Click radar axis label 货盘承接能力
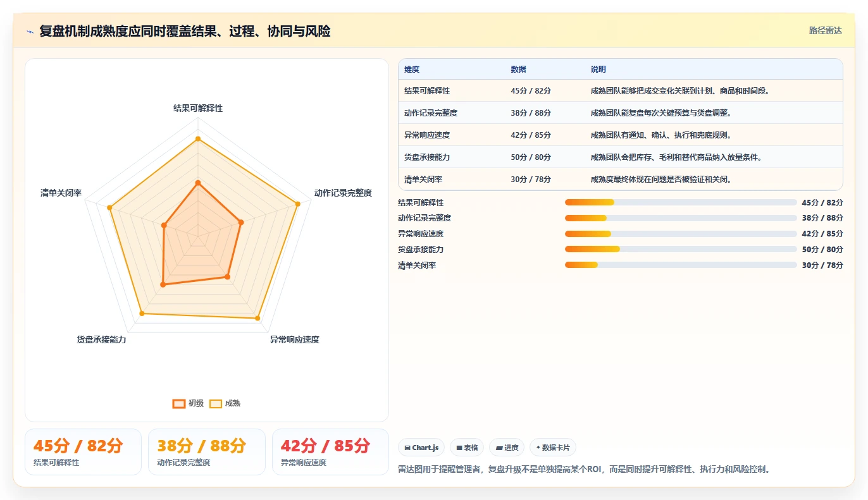This screenshot has height=500, width=868. point(101,339)
